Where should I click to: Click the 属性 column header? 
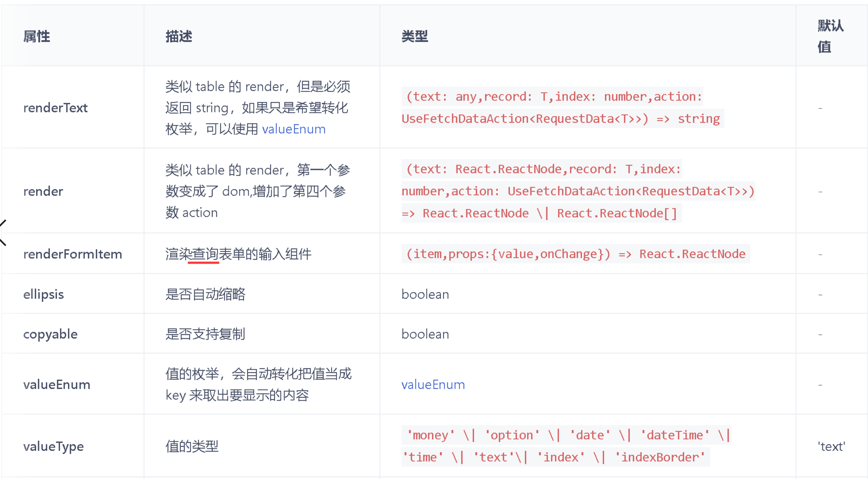[37, 37]
